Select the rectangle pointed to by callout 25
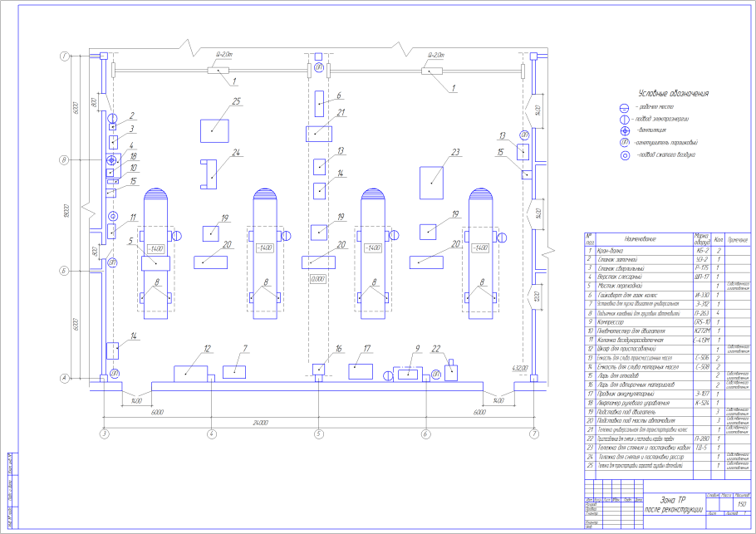 (214, 130)
